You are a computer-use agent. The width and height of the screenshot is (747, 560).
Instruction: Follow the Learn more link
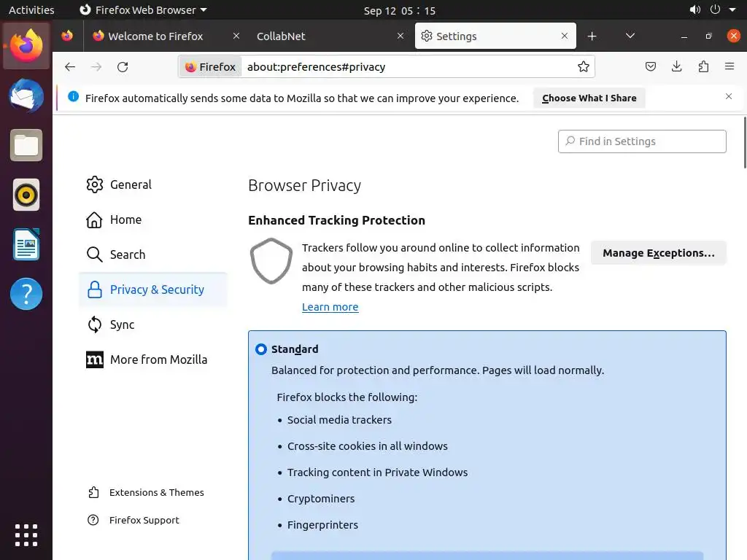coord(330,307)
